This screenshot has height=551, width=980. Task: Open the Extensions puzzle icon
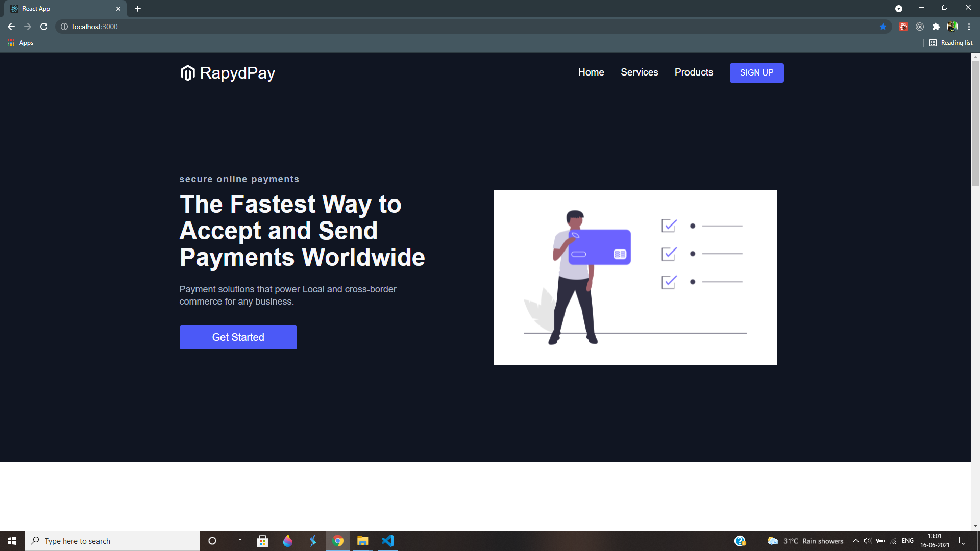tap(936, 27)
